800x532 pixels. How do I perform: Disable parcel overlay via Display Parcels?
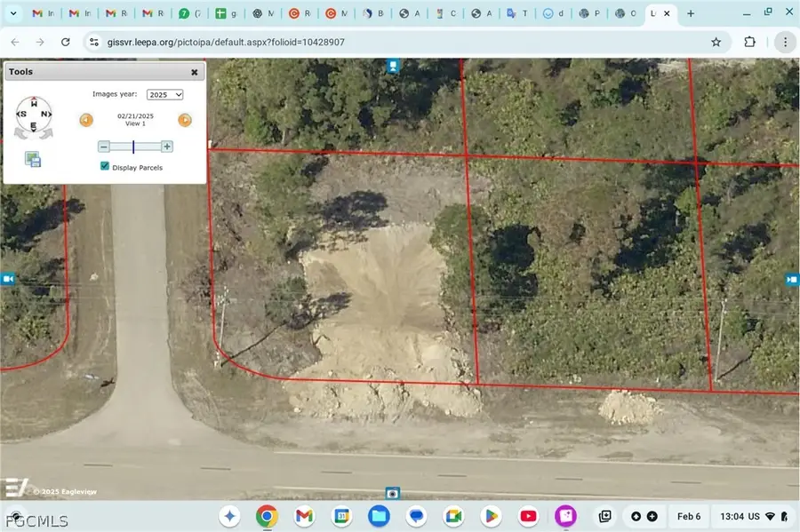[105, 166]
